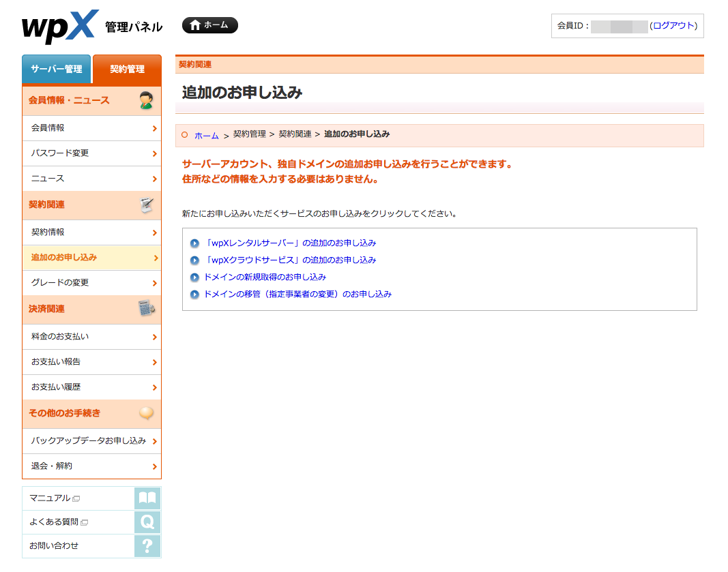Expand the chevron next to 退会・解約
This screenshot has width=728, height=572.
click(156, 466)
